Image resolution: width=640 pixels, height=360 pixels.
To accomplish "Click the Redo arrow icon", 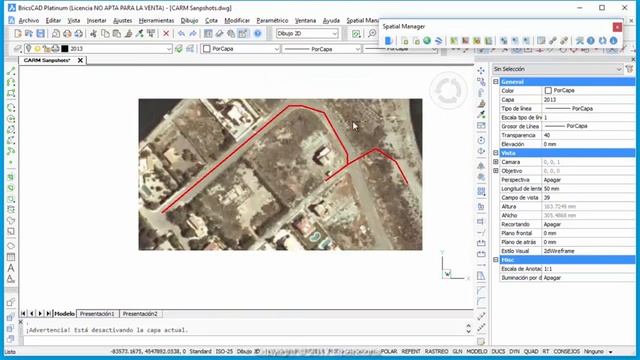I will point(193,33).
